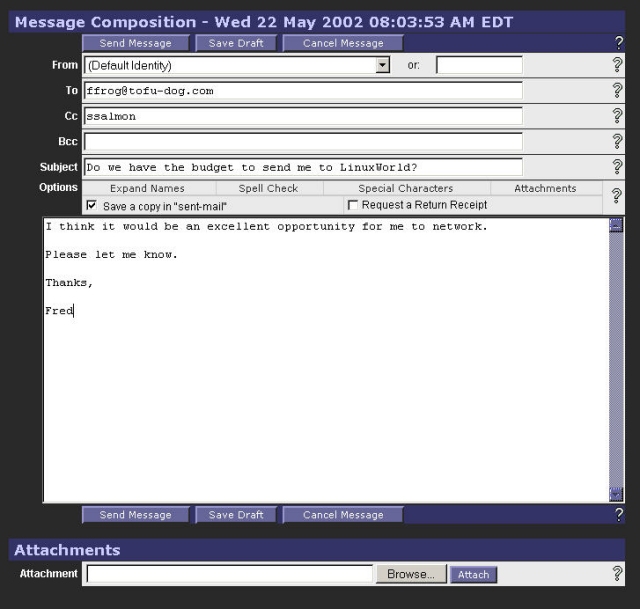Open help icon for the Attachment row
This screenshot has width=640, height=609.
pyautogui.click(x=617, y=573)
